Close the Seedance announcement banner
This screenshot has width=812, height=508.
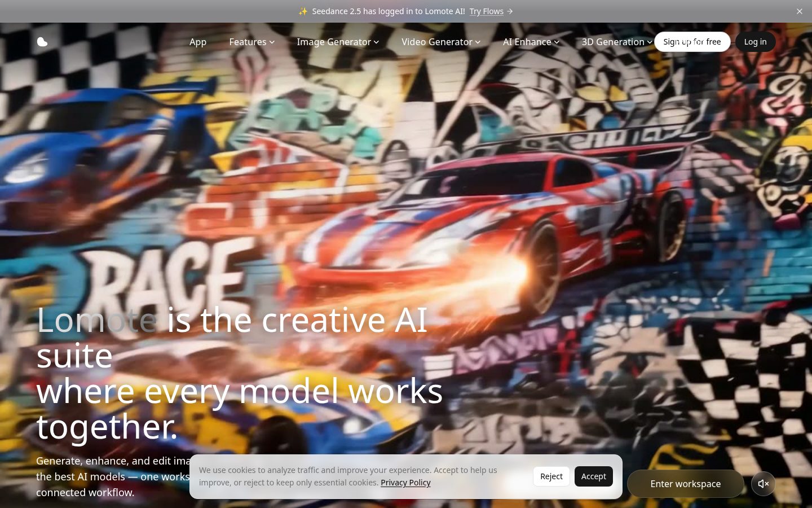[x=799, y=11]
